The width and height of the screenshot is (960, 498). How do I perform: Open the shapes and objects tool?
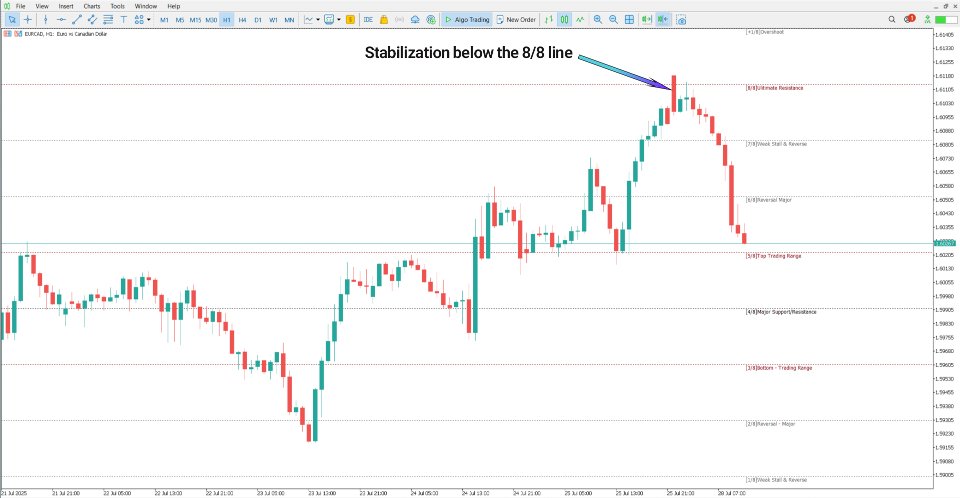139,20
